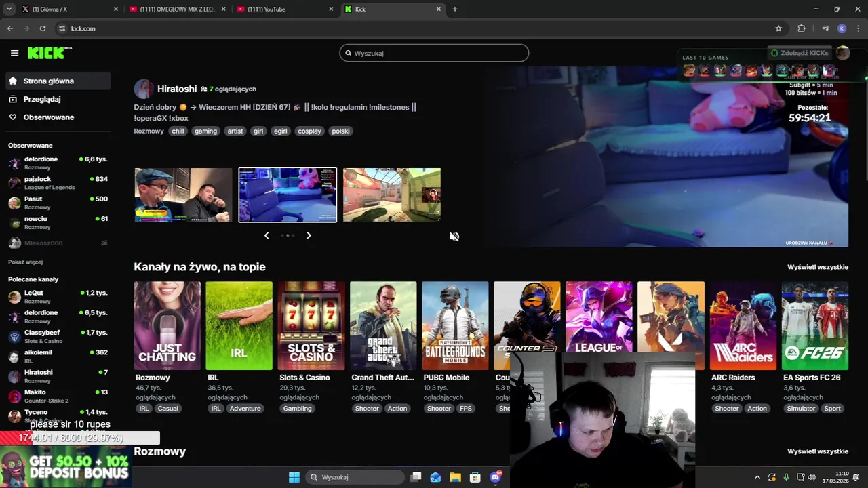Go to Strona główna home page
This screenshot has height=488, width=868.
[x=58, y=81]
